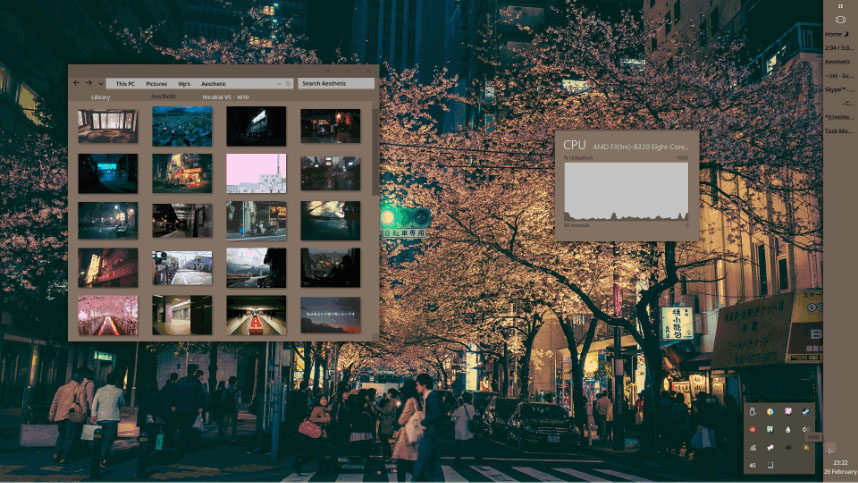858x483 pixels.
Task: Select the bedroom window interior thumbnail
Action: (x=108, y=126)
